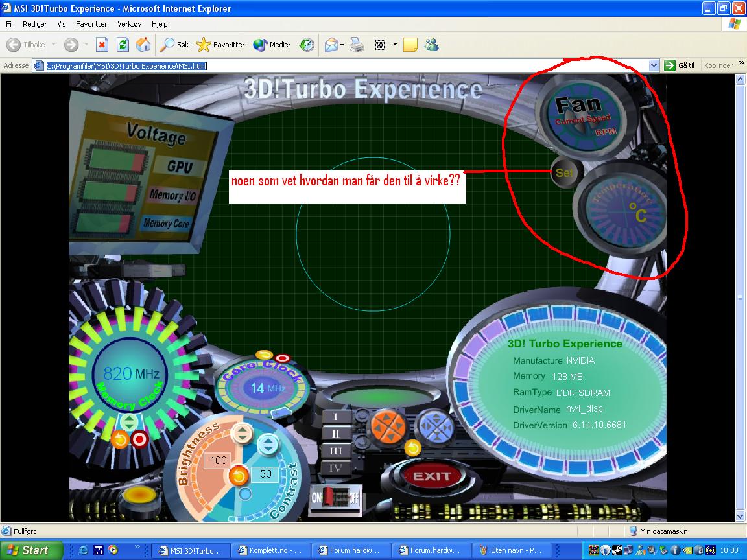This screenshot has height=560, width=747.
Task: Click the Refresh page icon
Action: 123,45
